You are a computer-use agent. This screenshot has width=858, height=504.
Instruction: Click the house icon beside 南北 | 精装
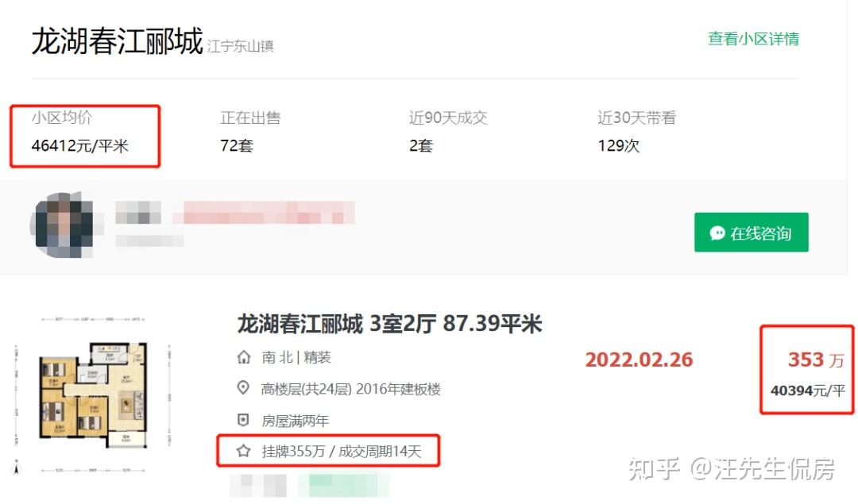click(244, 357)
